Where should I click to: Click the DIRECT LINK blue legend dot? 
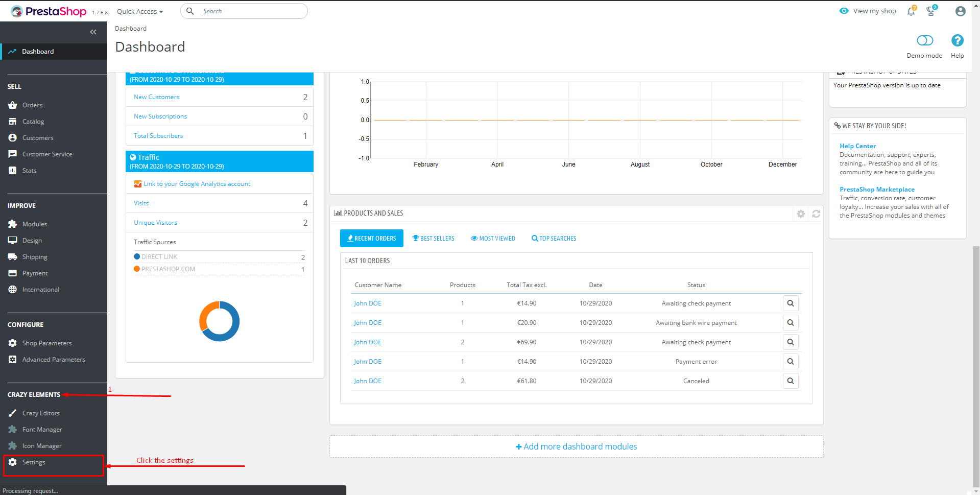(136, 257)
